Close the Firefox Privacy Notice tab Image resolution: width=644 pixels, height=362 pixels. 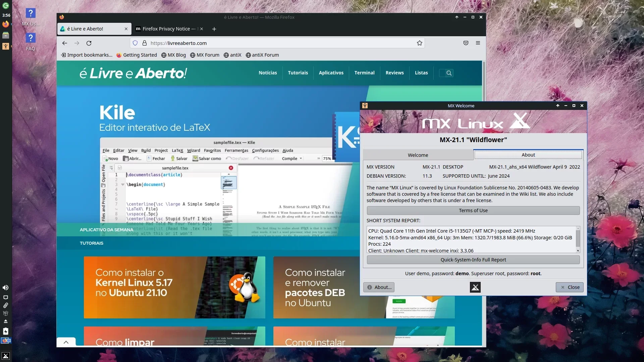click(x=202, y=29)
